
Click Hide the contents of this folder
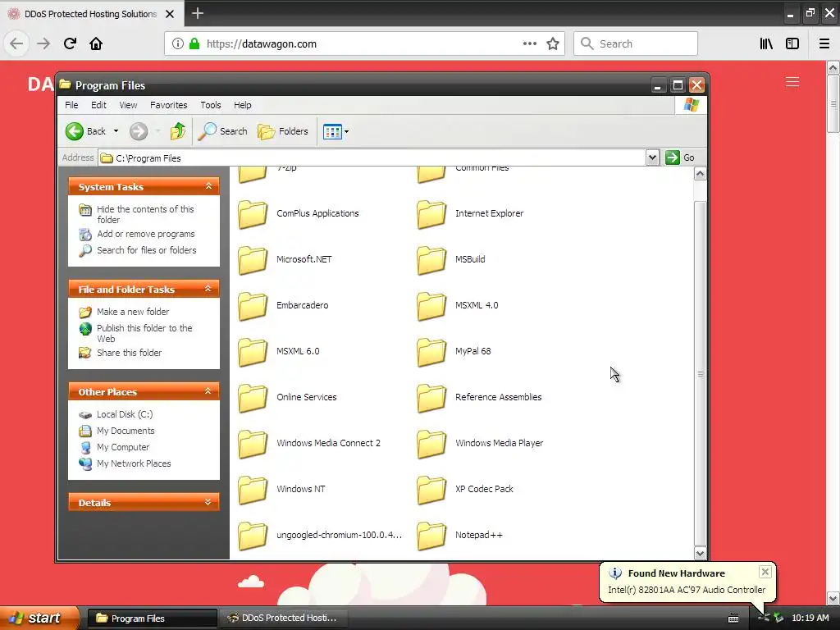pos(145,214)
